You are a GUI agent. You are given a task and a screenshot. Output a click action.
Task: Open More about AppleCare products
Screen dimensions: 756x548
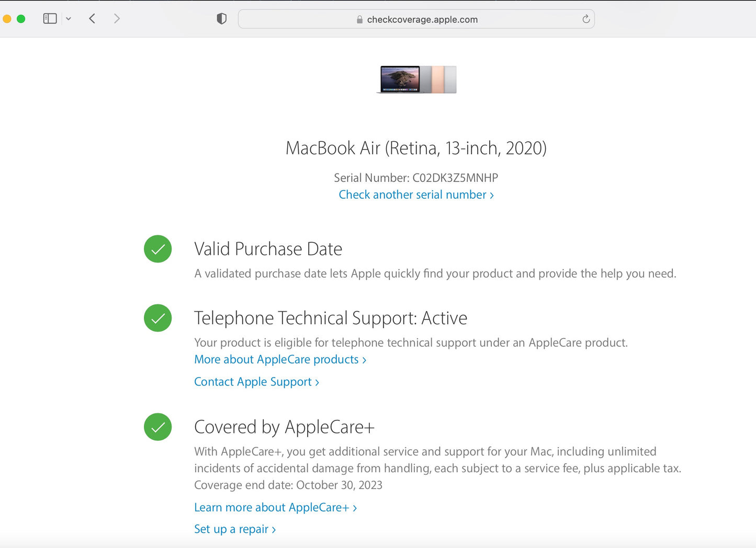[x=276, y=359]
